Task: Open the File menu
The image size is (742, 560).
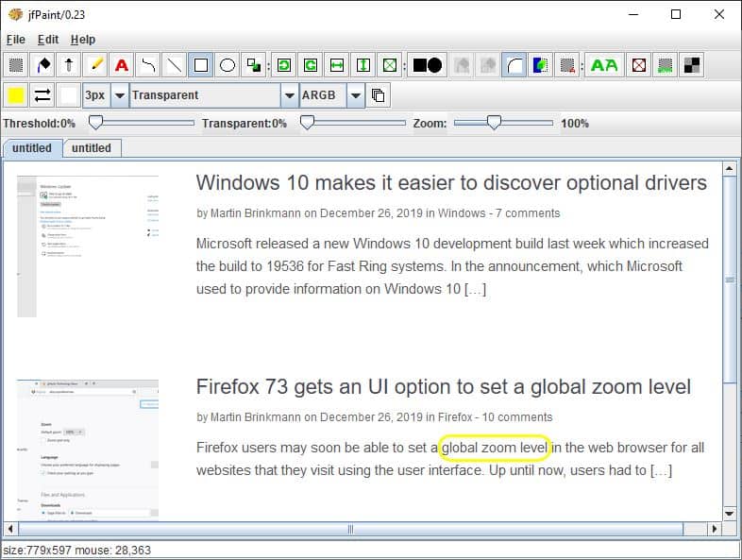Action: [x=16, y=40]
